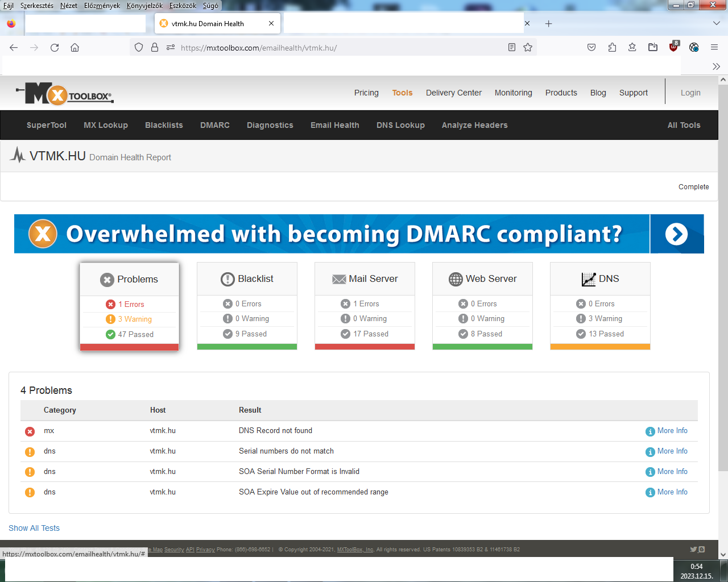This screenshot has width=728, height=582.
Task: Go to the browser Home page
Action: pyautogui.click(x=75, y=48)
